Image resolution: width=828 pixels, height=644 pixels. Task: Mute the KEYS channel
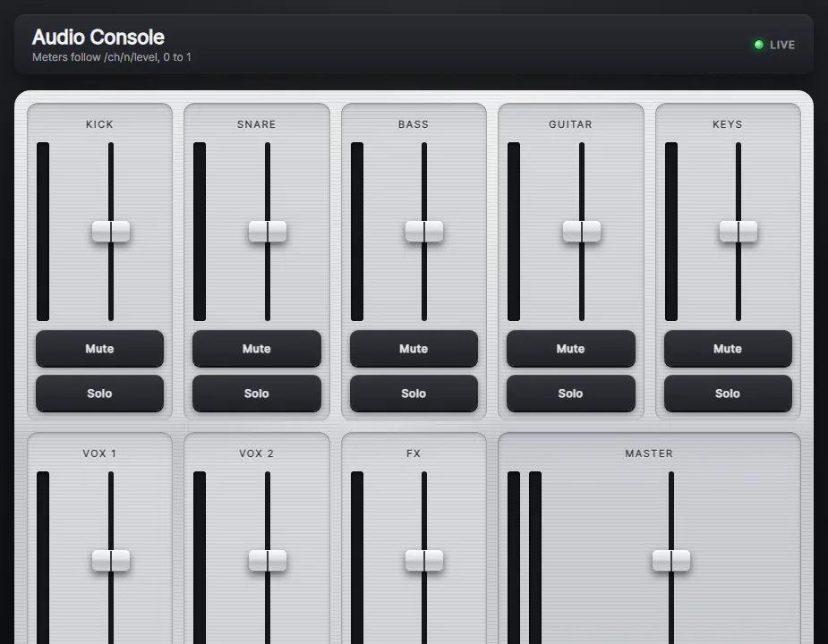(x=728, y=349)
